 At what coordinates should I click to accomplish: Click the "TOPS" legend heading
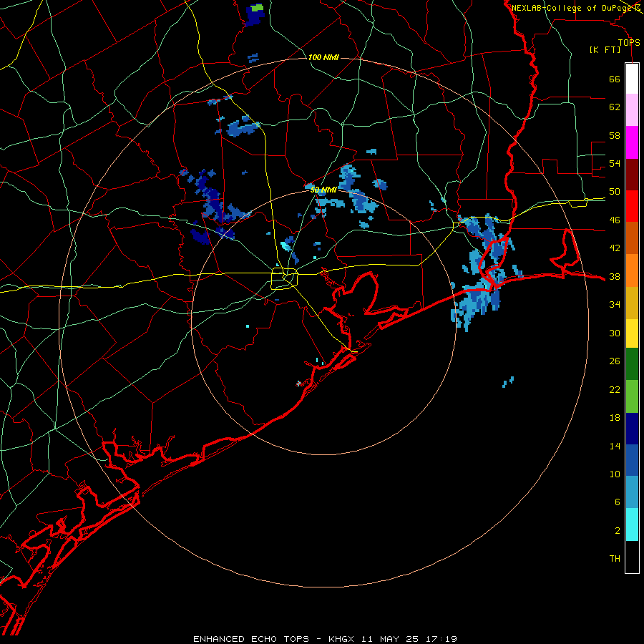pos(629,43)
